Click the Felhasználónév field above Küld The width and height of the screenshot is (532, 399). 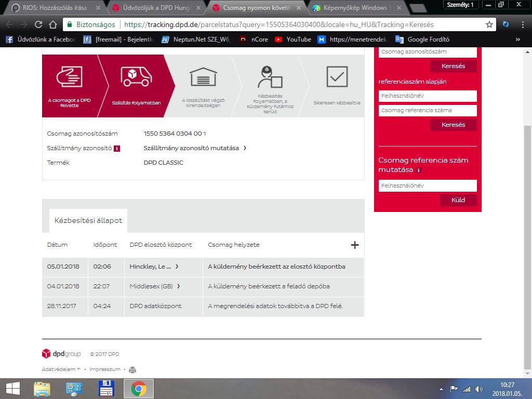click(x=428, y=186)
